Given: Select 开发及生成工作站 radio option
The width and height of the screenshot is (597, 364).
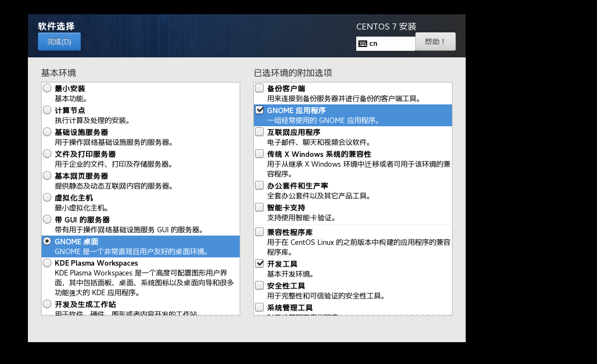Looking at the screenshot, I should [x=47, y=304].
